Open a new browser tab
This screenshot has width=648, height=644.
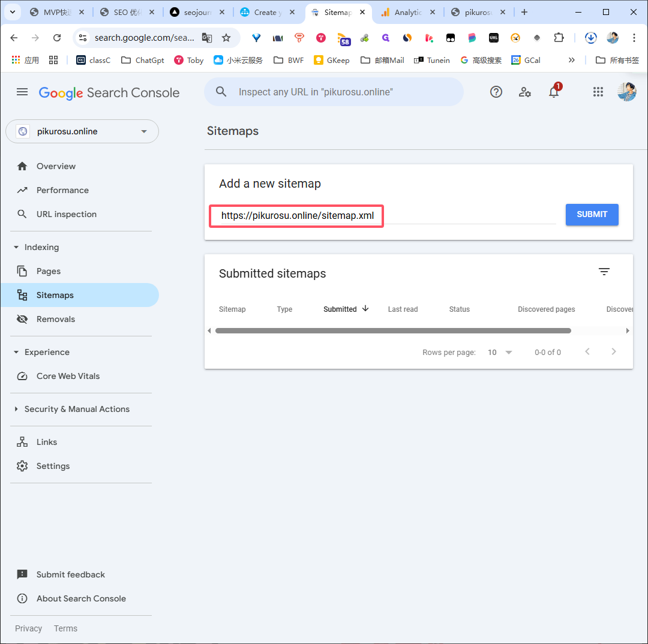pos(524,13)
